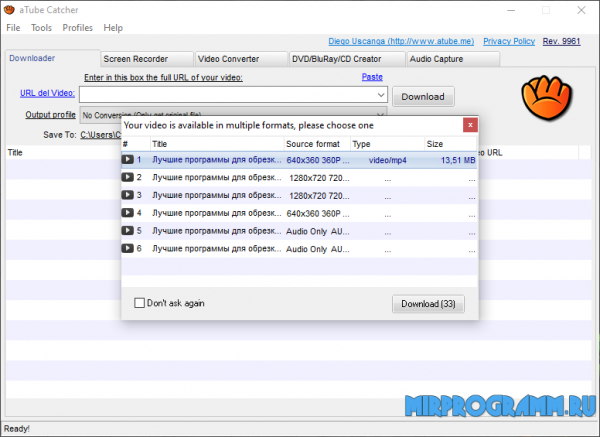Click the Rev. 9961 link
This screenshot has width=600, height=437.
(561, 41)
